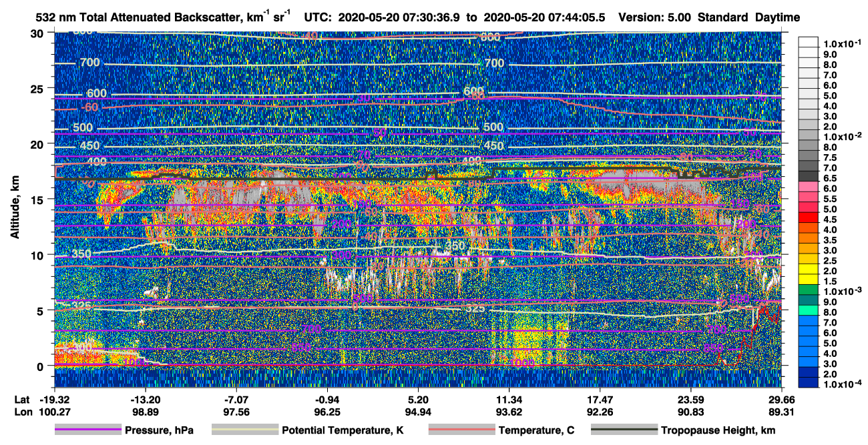Viewport: 868px width, 445px height.
Task: Click the altitude tick label 30
Action: click(38, 33)
